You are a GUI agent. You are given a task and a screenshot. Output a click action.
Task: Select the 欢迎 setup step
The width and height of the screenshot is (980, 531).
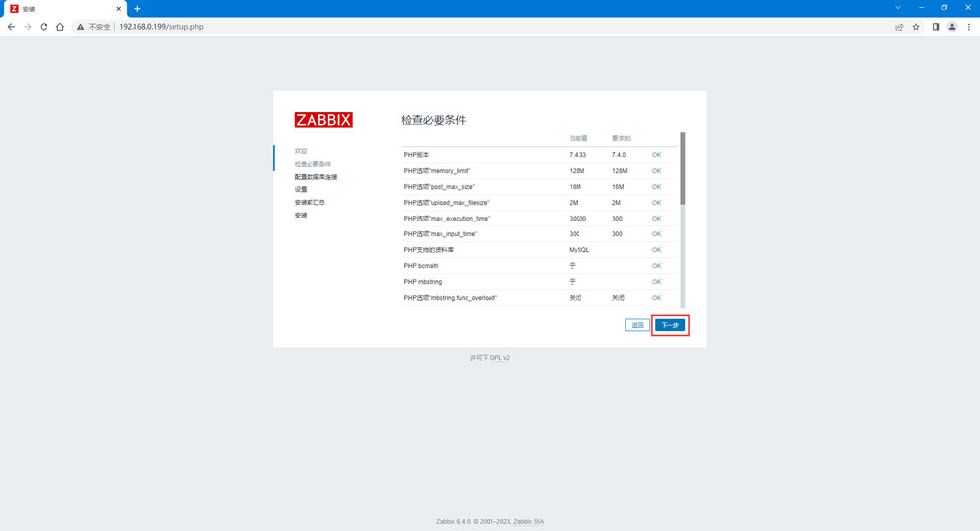coord(301,151)
